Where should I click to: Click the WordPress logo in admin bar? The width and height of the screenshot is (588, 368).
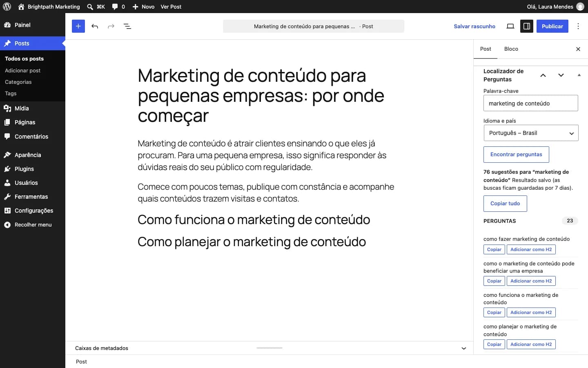pos(7,7)
